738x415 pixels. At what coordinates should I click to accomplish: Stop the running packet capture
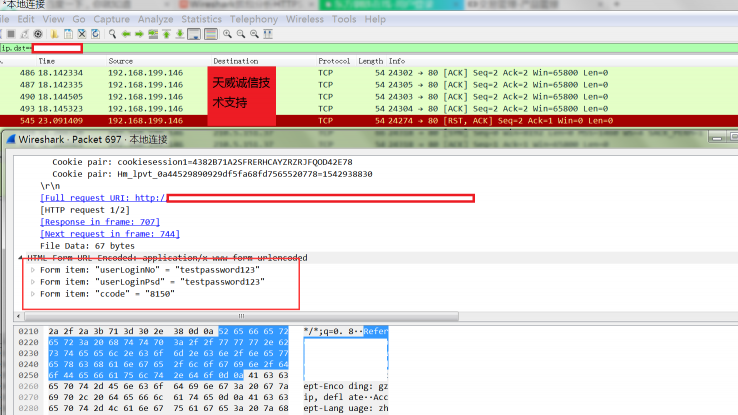(x=11, y=34)
